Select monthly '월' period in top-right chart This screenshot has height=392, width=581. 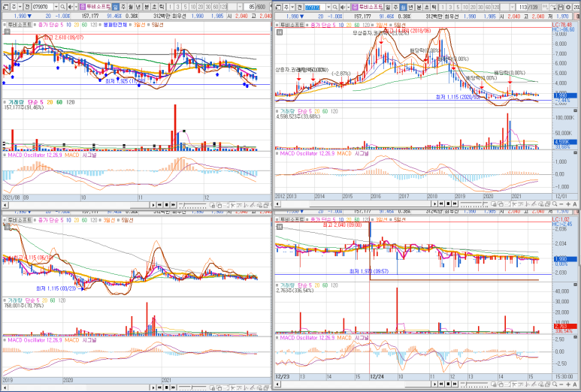click(403, 7)
